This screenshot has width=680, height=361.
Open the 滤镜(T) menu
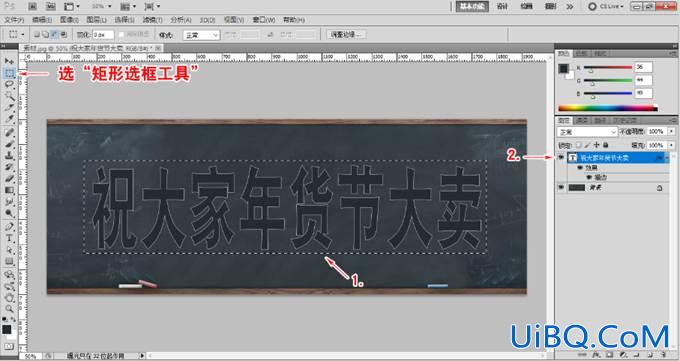pyautogui.click(x=152, y=20)
